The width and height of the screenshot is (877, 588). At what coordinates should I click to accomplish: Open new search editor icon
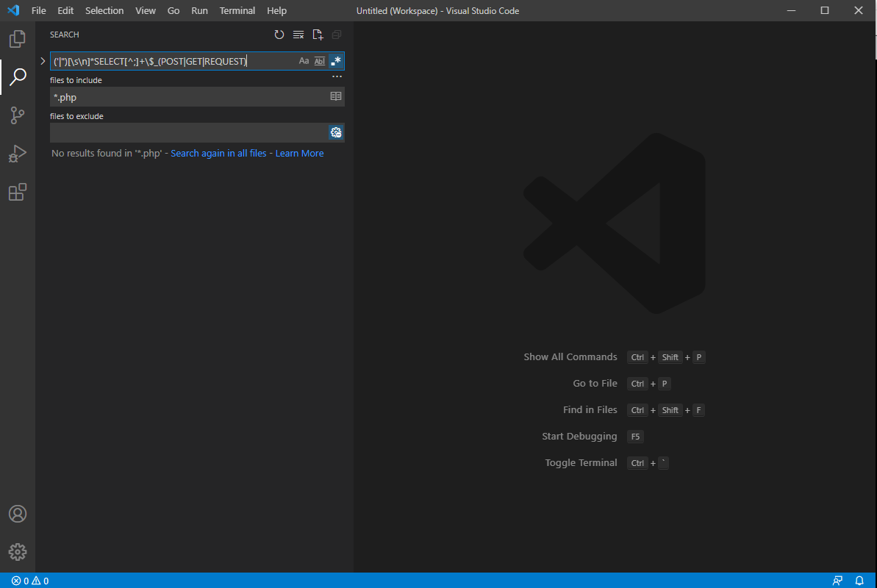pyautogui.click(x=318, y=35)
